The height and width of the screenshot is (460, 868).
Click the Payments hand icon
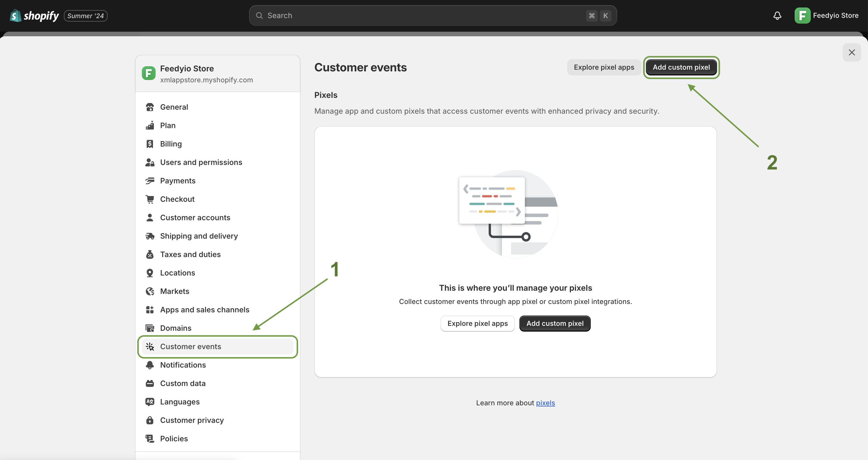click(150, 181)
